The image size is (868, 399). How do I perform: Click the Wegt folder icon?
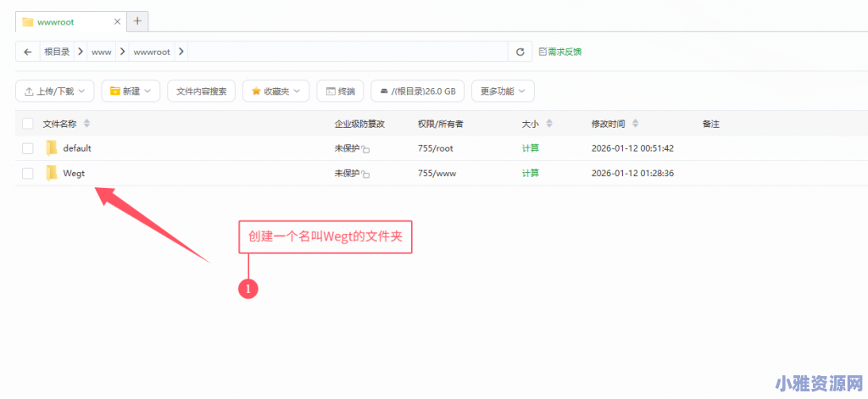(52, 173)
